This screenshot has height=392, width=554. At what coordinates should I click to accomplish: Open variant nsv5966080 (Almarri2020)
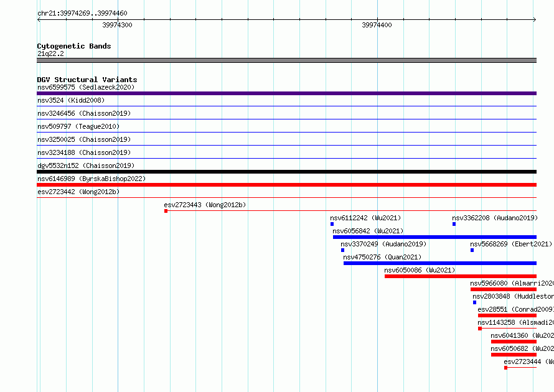tap(512, 283)
